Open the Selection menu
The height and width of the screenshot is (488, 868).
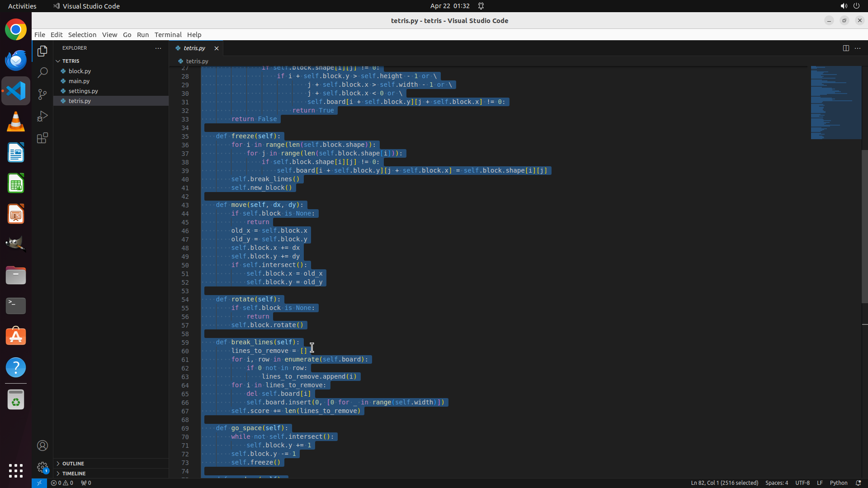coord(82,35)
